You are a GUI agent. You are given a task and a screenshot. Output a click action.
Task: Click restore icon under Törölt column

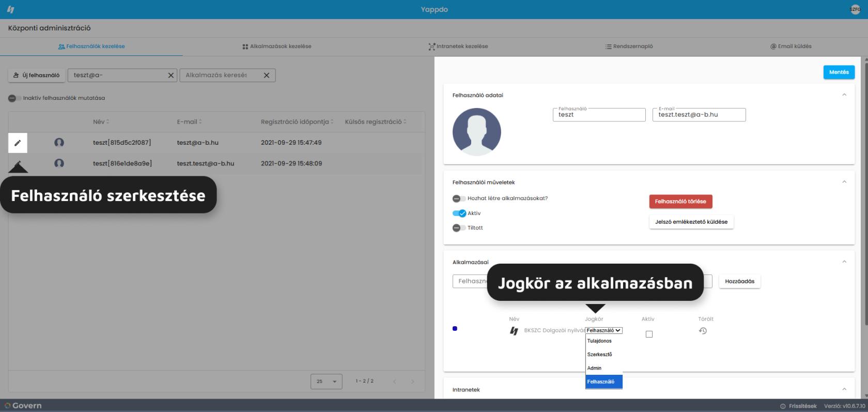703,331
